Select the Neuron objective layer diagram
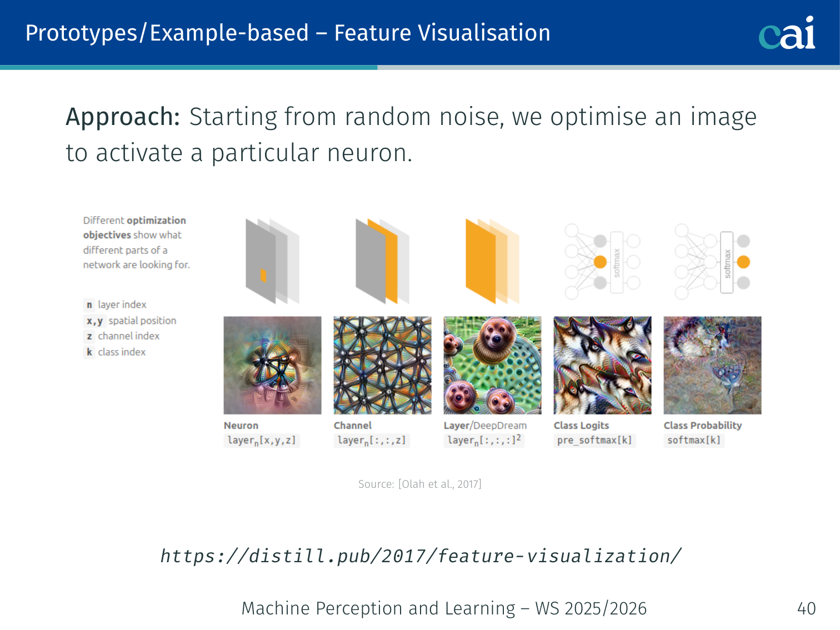The image size is (840, 630). tap(272, 261)
